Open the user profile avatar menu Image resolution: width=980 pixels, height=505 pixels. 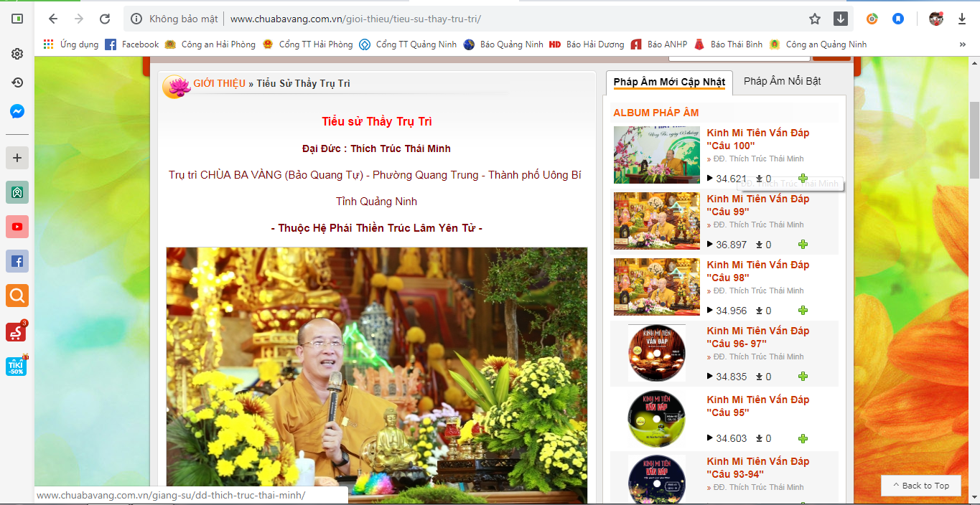[x=935, y=19]
